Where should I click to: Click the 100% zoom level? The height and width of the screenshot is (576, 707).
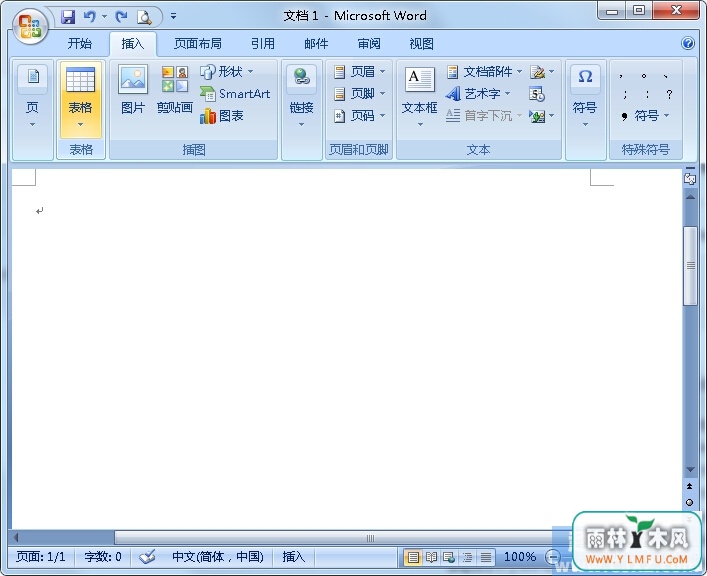[x=520, y=557]
